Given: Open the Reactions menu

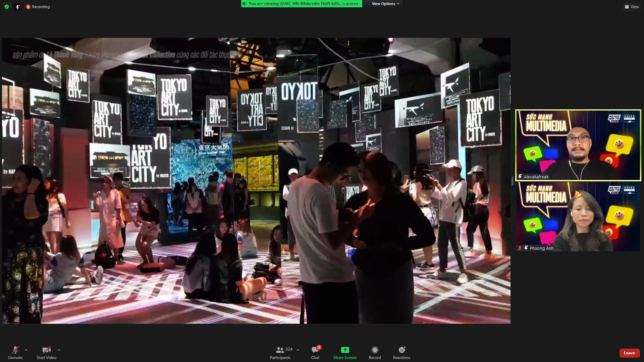Looking at the screenshot, I should (401, 353).
